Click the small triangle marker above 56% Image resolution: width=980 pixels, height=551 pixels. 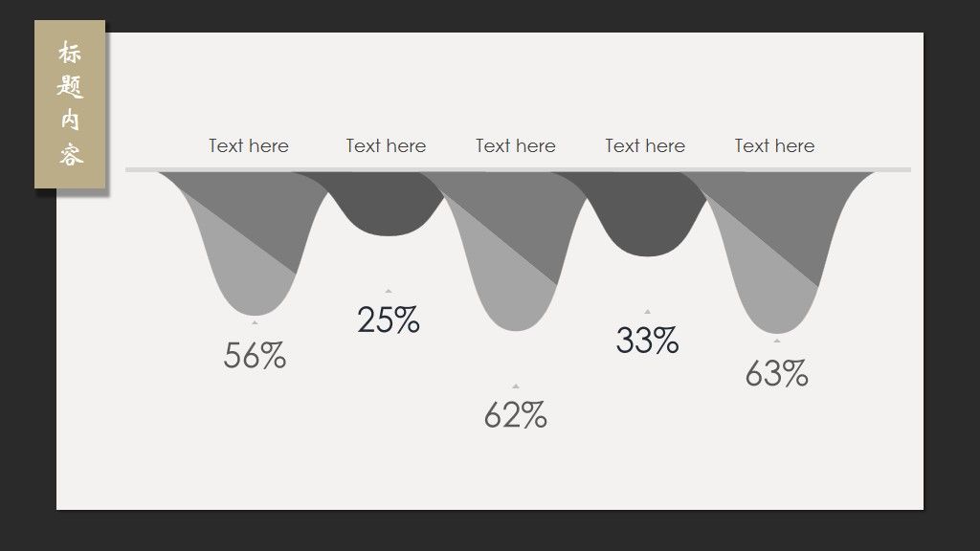255,322
